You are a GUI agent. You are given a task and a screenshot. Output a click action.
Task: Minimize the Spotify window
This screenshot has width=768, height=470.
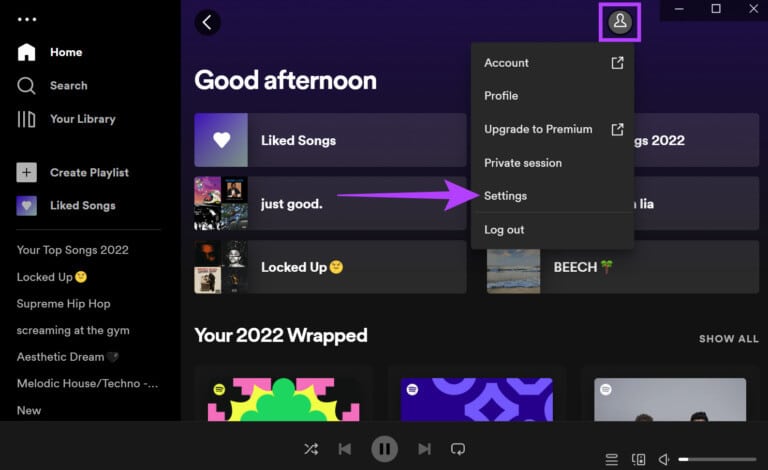679,9
